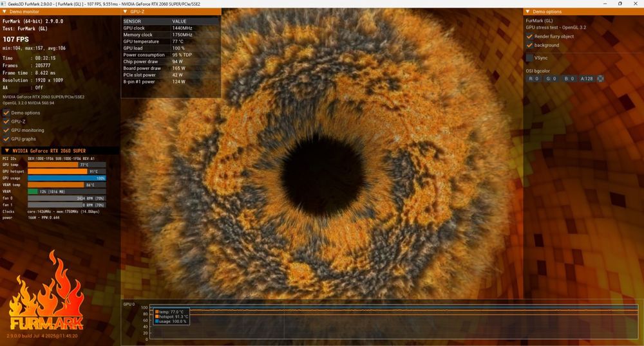Viewport: 644px width, 346px height.
Task: Collapse the GPU-Z panel header arrow
Action: point(126,12)
